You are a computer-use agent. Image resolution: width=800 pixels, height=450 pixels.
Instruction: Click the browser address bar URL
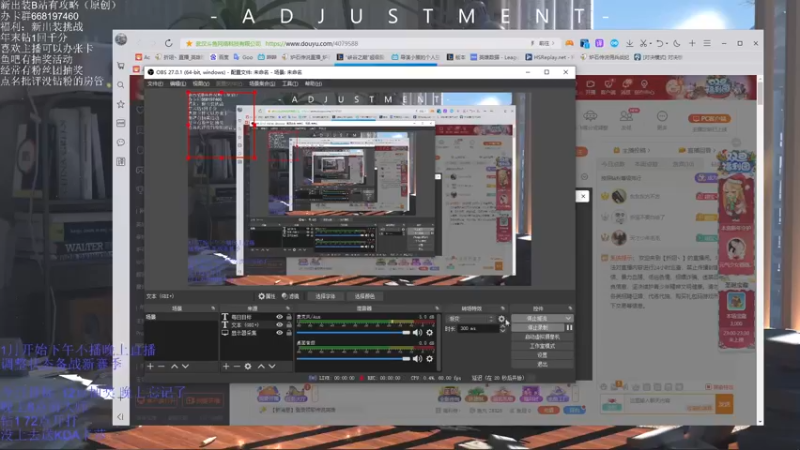311,44
